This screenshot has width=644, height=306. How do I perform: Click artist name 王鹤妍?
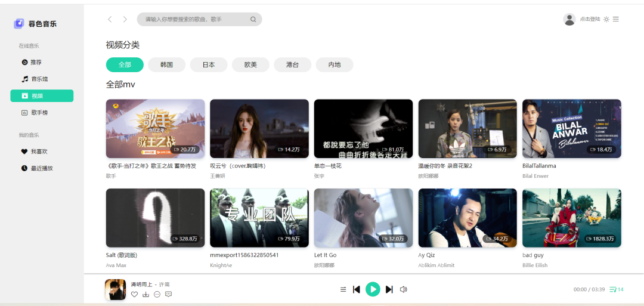click(x=218, y=176)
